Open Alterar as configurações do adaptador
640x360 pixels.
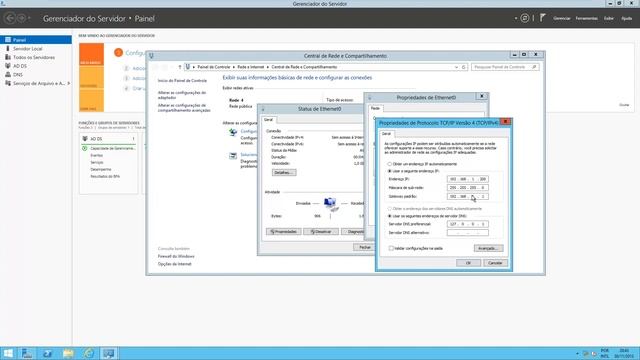[x=182, y=95]
